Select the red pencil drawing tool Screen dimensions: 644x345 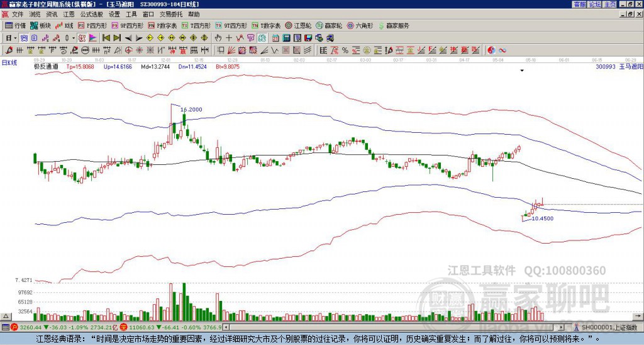pos(9,50)
